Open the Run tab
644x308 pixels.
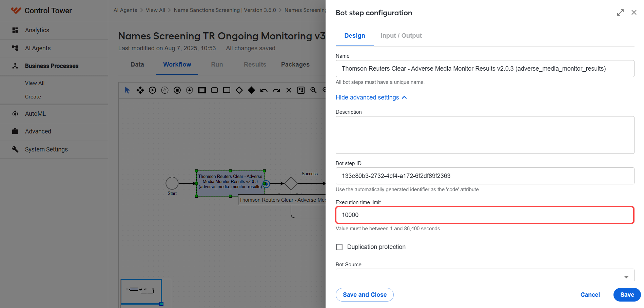(x=217, y=65)
